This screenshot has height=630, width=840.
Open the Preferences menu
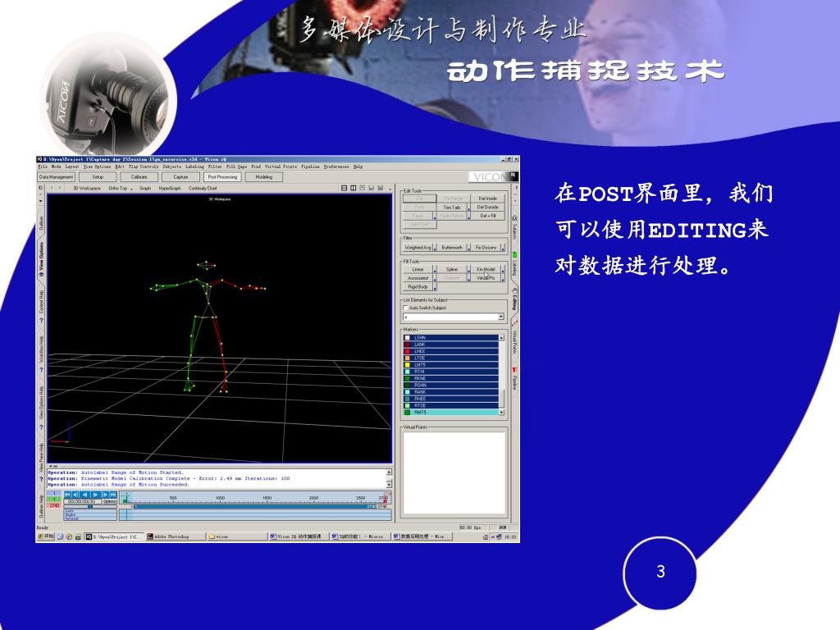point(336,167)
